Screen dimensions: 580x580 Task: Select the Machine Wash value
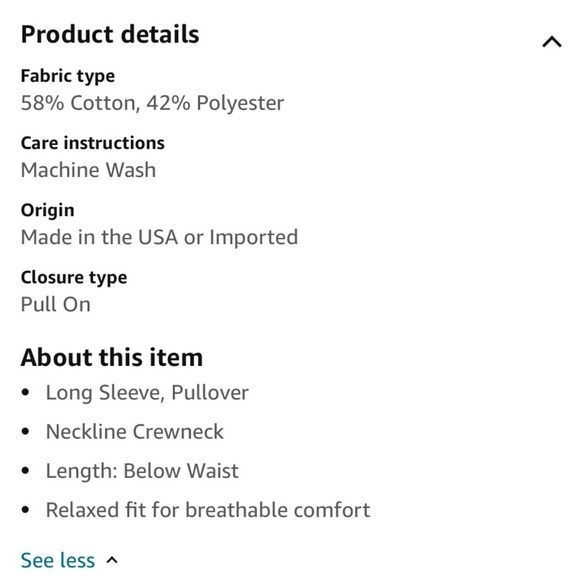pos(88,170)
